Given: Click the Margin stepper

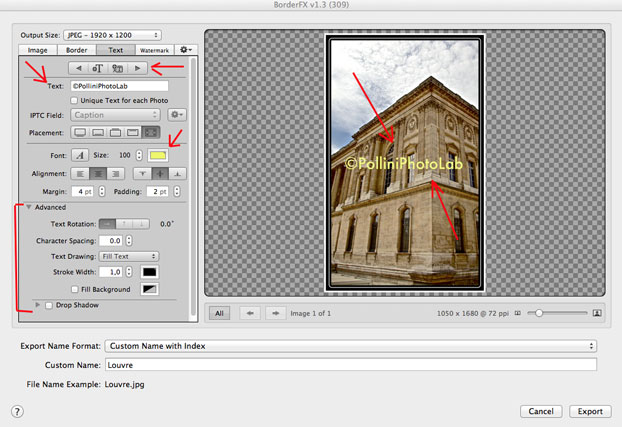Looking at the screenshot, I should 102,191.
